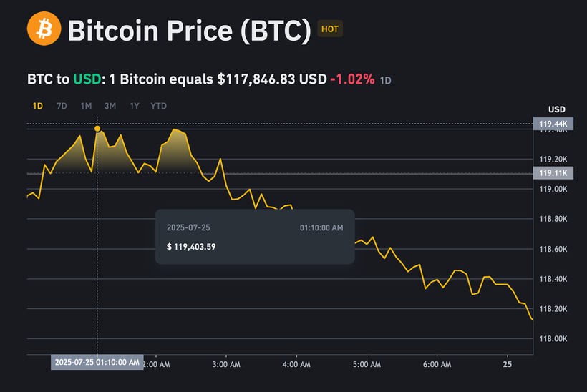Select the 1Y chart range
The image size is (587, 392).
tap(135, 106)
